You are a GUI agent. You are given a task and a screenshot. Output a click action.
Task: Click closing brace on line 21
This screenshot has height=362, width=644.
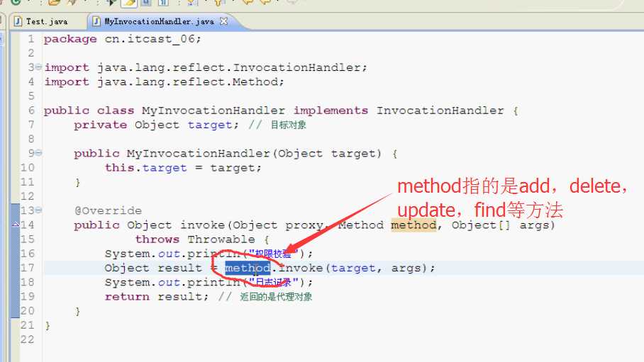48,325
